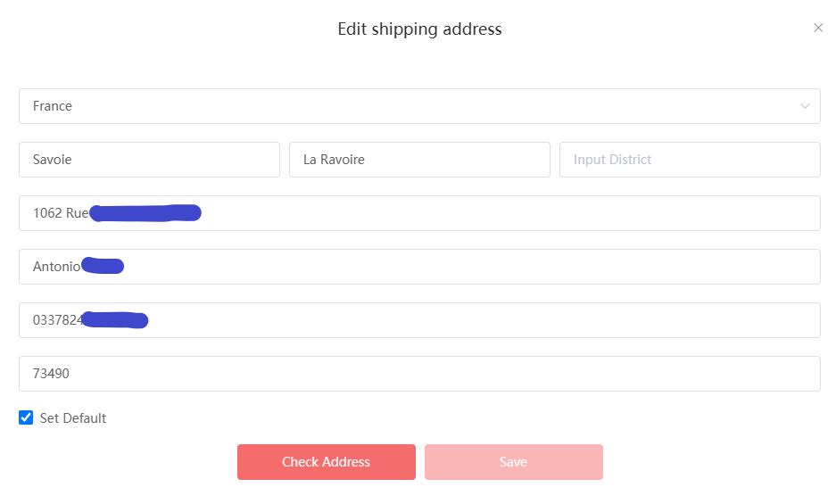The width and height of the screenshot is (836, 504).
Task: Click the word France in country box
Action: pyautogui.click(x=53, y=106)
